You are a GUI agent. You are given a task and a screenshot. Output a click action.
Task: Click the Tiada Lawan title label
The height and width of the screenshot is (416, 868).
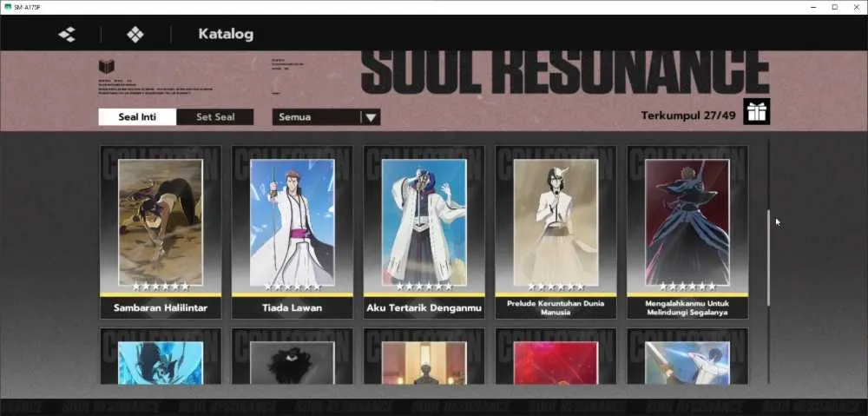point(293,307)
